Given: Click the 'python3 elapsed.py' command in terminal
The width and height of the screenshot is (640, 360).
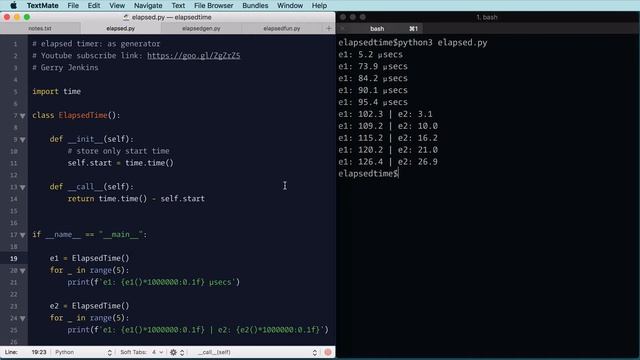Looking at the screenshot, I should [442, 42].
